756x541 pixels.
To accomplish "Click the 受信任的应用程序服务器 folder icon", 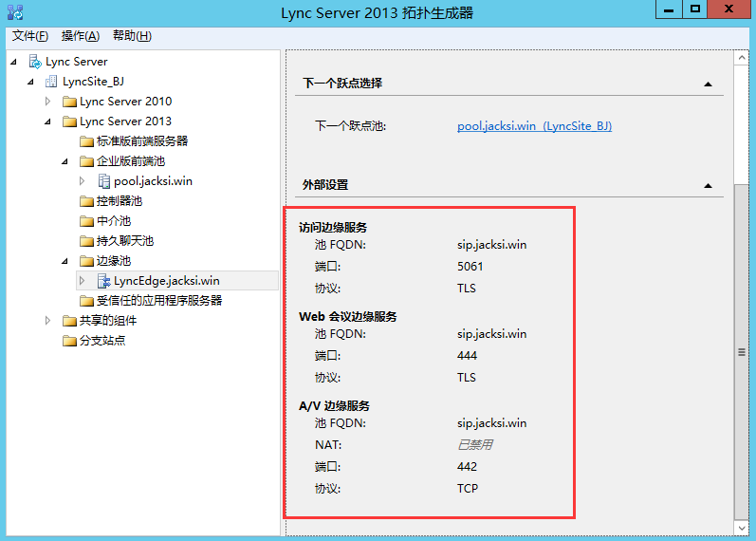I will pyautogui.click(x=86, y=301).
